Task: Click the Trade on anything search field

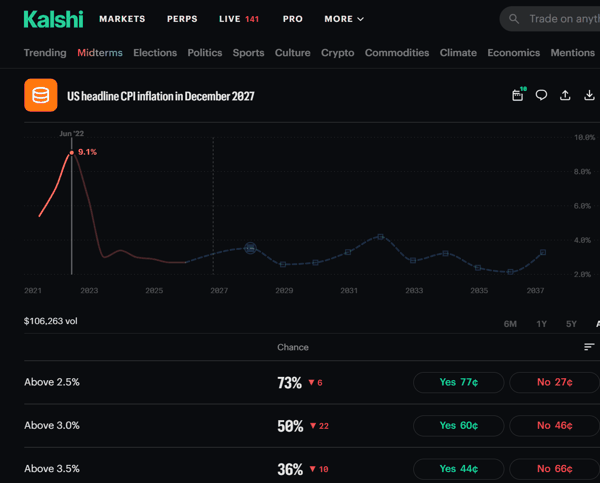Action: click(550, 19)
